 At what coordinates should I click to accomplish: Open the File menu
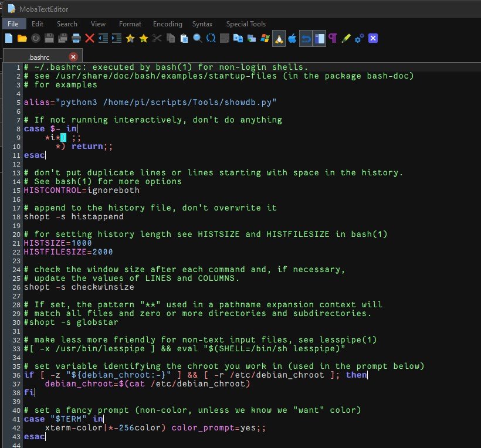[13, 24]
